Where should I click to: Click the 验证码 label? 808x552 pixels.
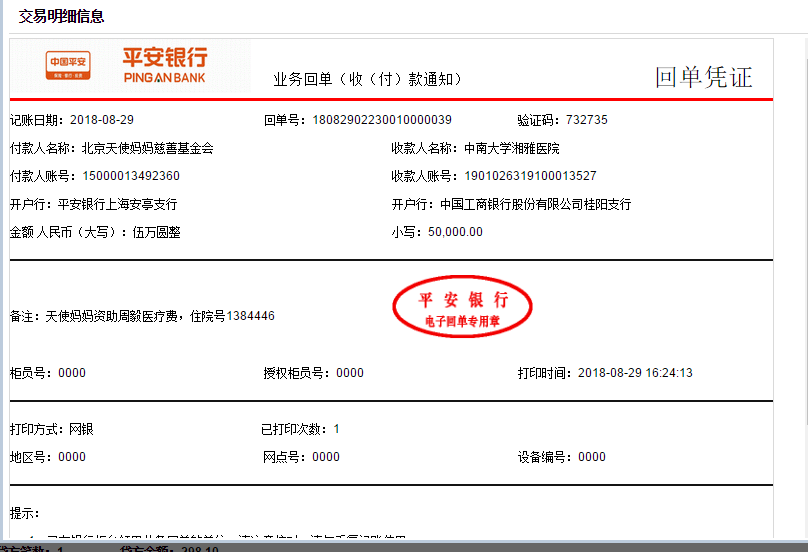click(537, 120)
